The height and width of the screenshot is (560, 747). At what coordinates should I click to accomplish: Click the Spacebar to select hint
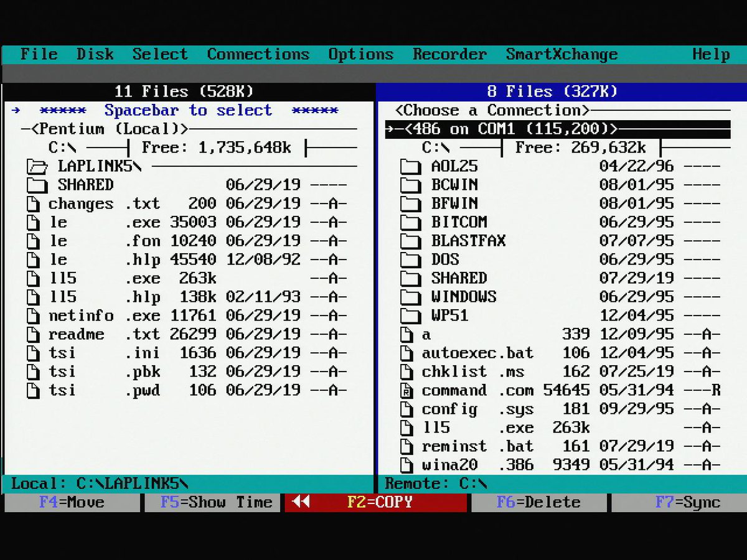point(188,110)
